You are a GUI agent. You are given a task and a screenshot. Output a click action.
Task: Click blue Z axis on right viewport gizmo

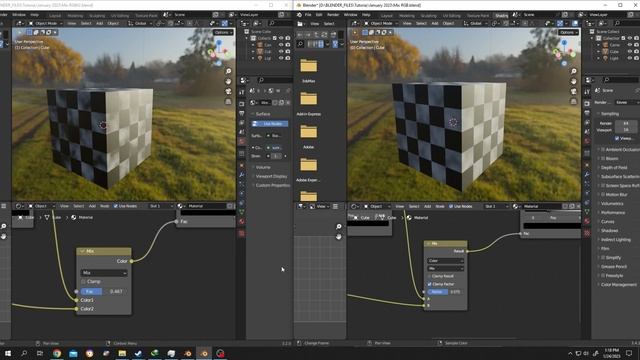point(564,42)
